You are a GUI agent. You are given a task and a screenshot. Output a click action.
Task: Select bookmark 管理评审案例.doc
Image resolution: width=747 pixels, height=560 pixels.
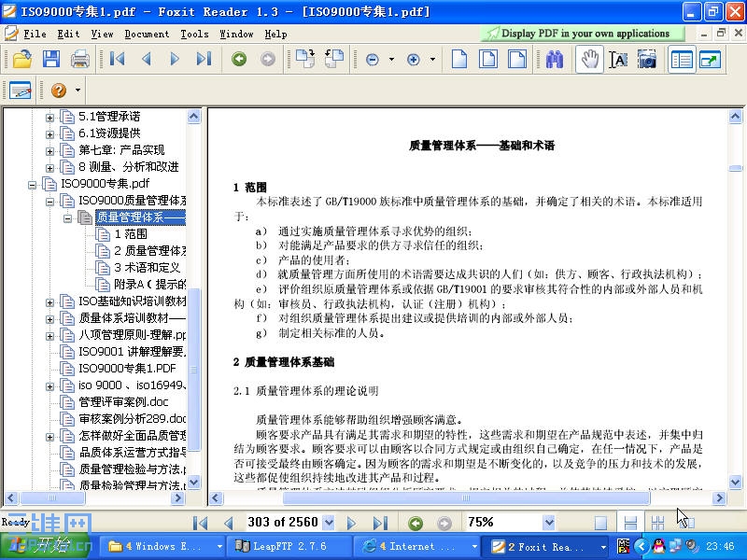pyautogui.click(x=123, y=402)
